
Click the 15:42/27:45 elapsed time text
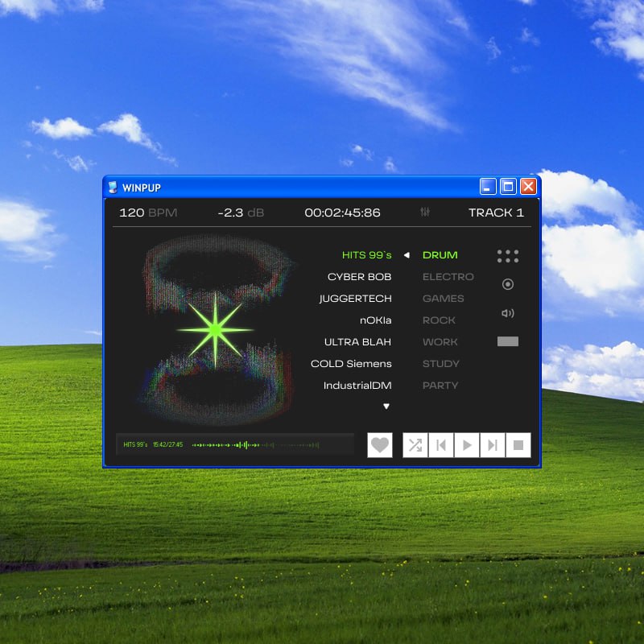click(167, 445)
